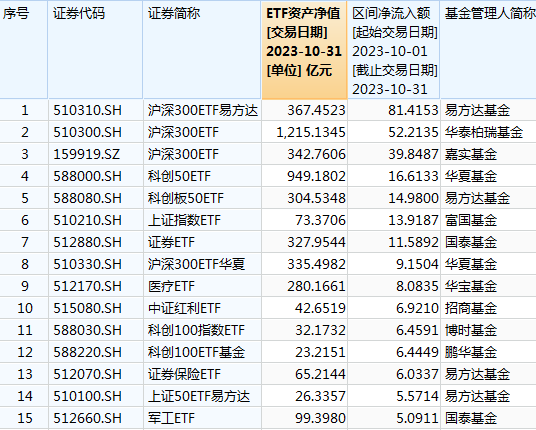The image size is (536, 430).
Task: Select net inflow value 9.1504
Action: tap(417, 264)
